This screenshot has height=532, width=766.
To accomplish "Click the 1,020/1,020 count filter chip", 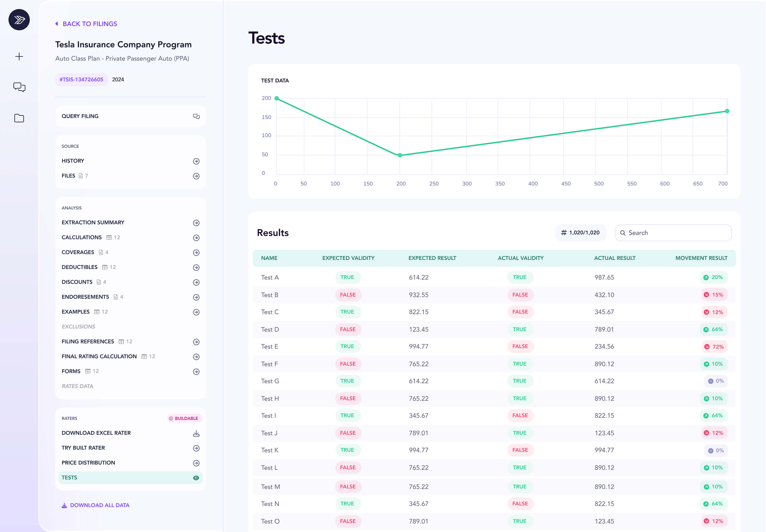I will [x=580, y=233].
